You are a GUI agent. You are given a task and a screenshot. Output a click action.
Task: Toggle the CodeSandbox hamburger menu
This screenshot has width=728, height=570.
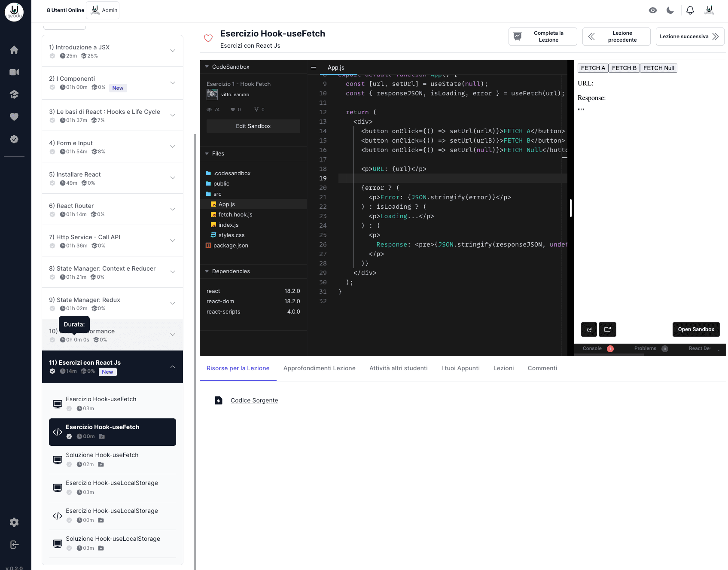pyautogui.click(x=314, y=67)
